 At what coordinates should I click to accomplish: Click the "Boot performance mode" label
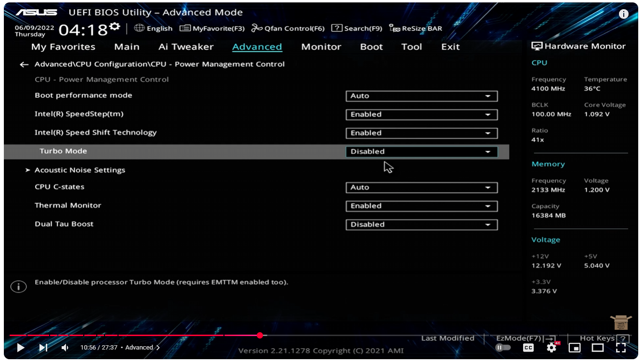[83, 95]
